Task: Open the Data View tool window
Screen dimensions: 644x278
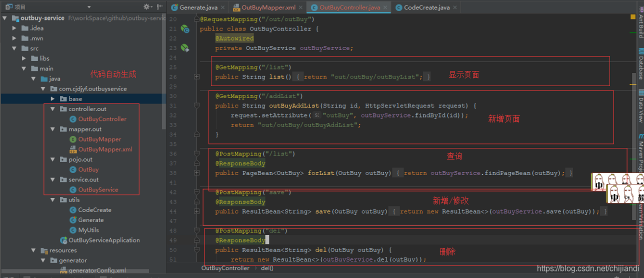Action: (x=640, y=106)
